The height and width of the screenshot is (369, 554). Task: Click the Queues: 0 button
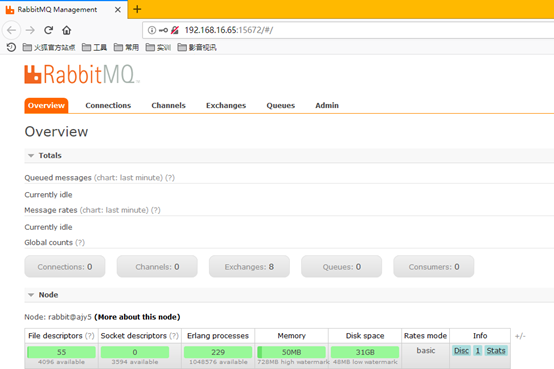click(342, 266)
